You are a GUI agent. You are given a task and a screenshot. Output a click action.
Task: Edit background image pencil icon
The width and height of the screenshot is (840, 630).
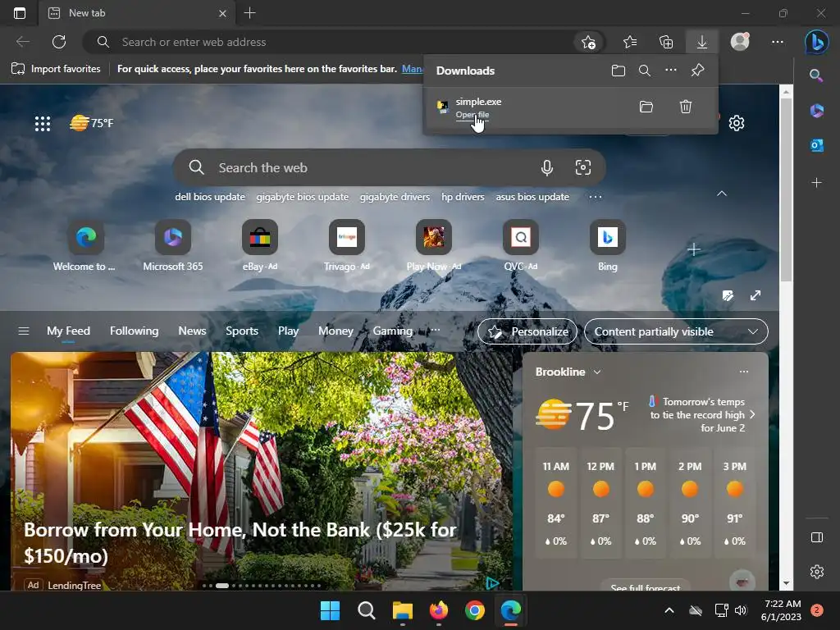727,295
